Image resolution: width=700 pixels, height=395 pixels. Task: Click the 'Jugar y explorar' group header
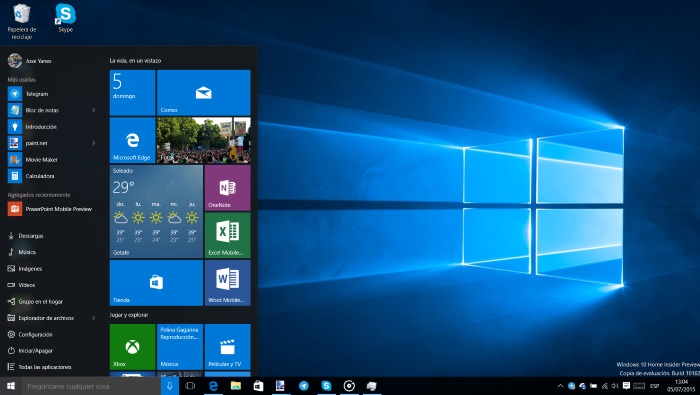pyautogui.click(x=129, y=315)
